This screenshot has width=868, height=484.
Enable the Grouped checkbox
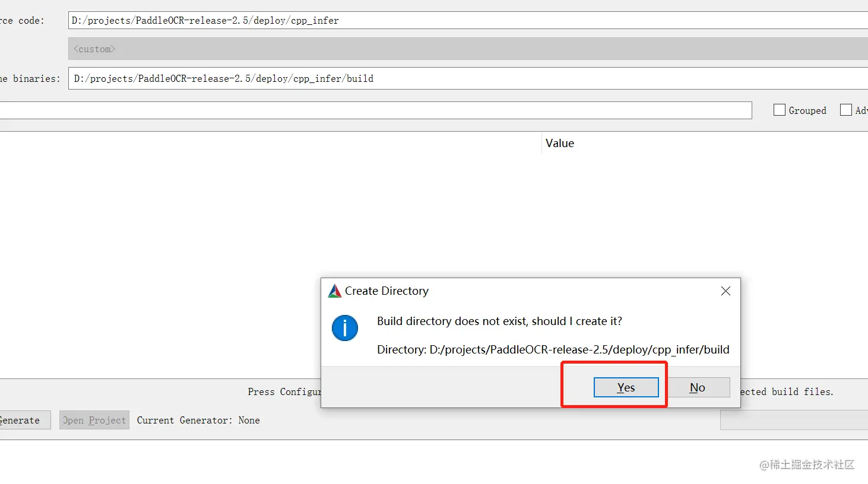779,110
